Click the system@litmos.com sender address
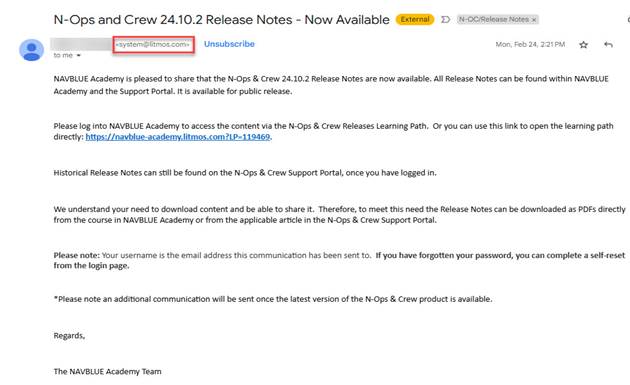The width and height of the screenshot is (630, 385). (153, 44)
